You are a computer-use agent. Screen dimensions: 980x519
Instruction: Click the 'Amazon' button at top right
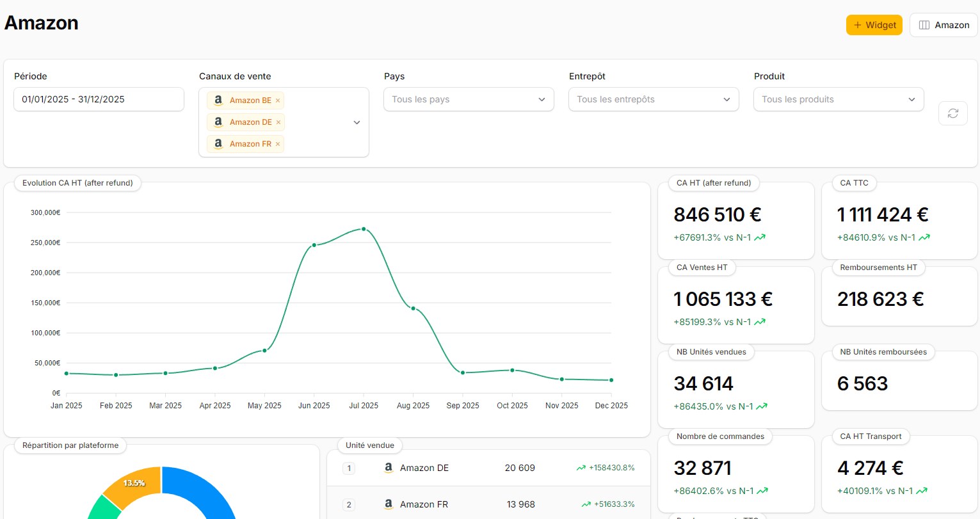coord(944,24)
